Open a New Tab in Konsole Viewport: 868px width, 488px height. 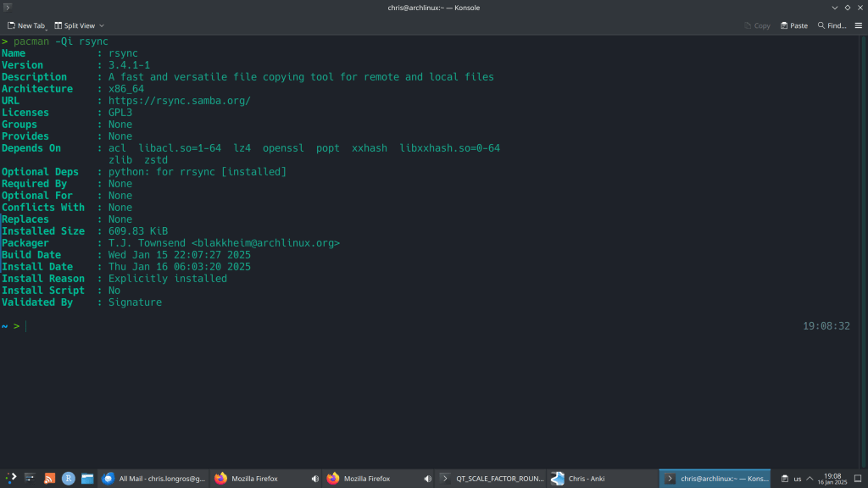point(26,25)
